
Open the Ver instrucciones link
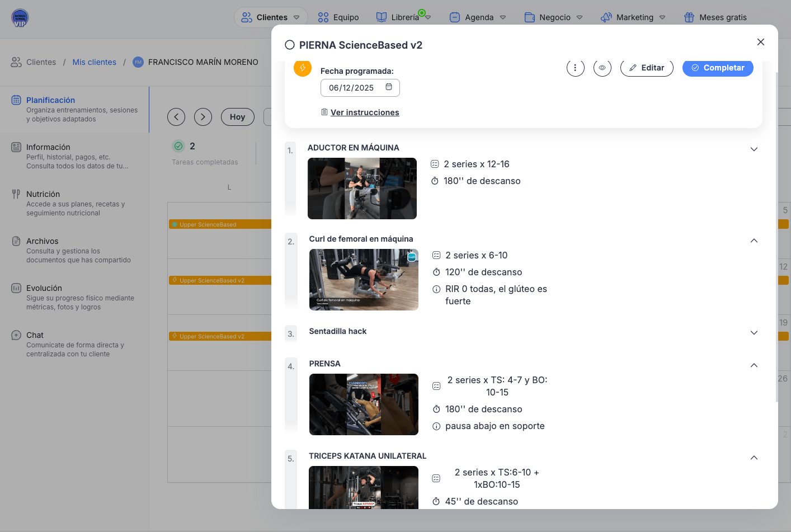[365, 112]
